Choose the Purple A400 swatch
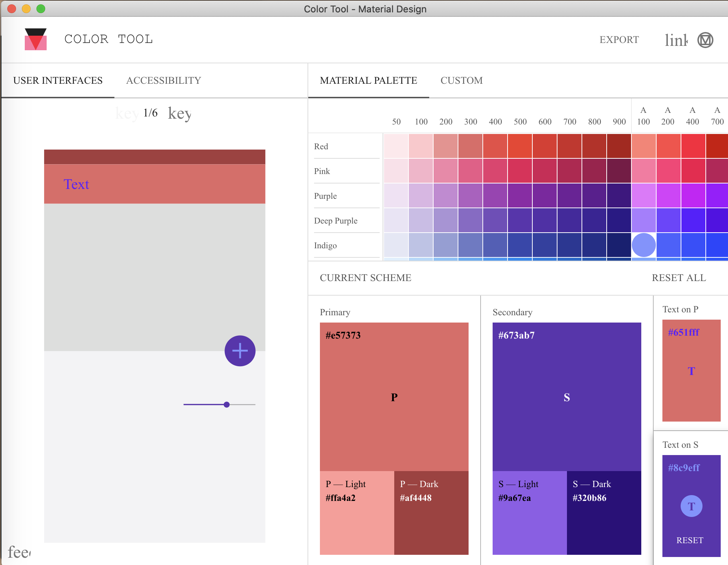728x565 pixels. (x=693, y=195)
